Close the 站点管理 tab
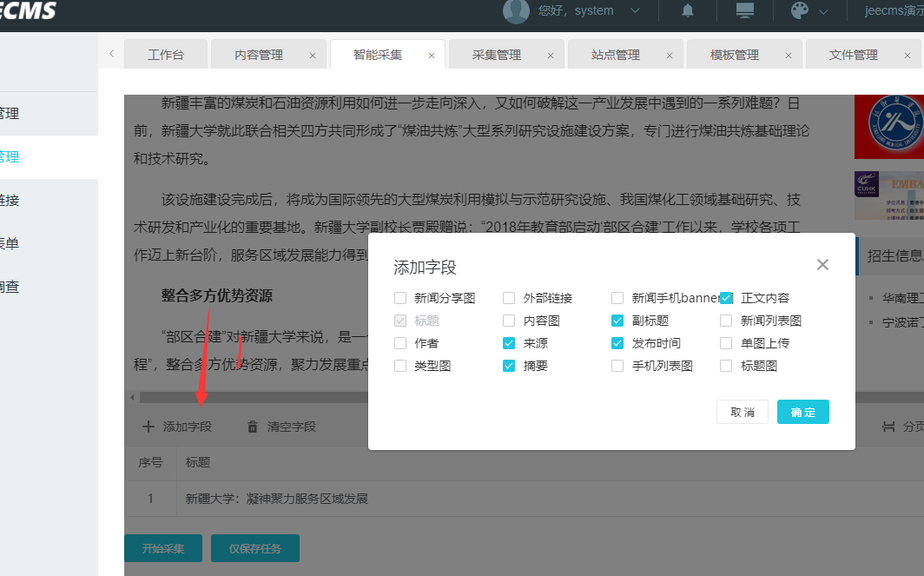The image size is (924, 576). click(670, 56)
